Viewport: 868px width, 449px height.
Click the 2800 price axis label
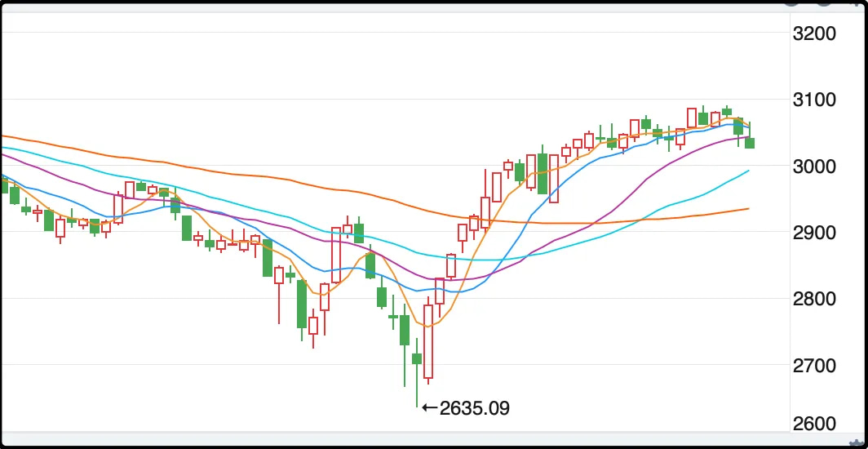click(821, 299)
